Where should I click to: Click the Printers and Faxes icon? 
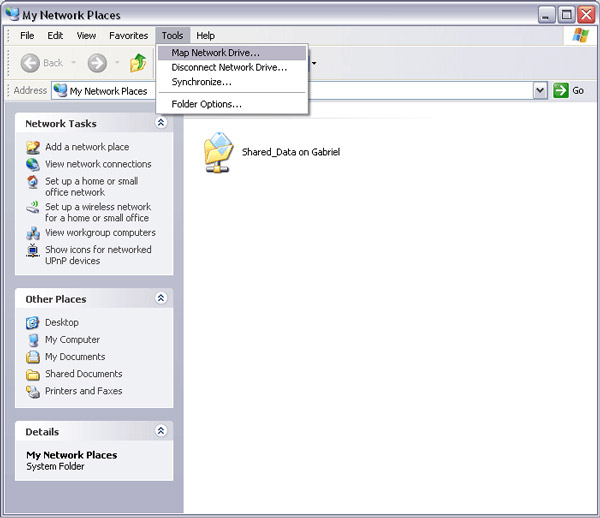pyautogui.click(x=33, y=391)
